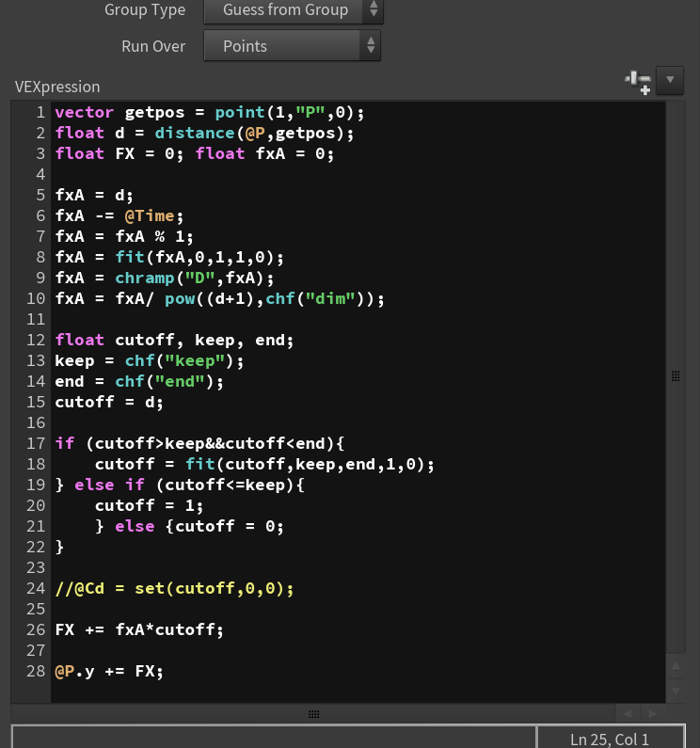
Task: Click the 'if' keyword on line 17
Action: point(65,444)
